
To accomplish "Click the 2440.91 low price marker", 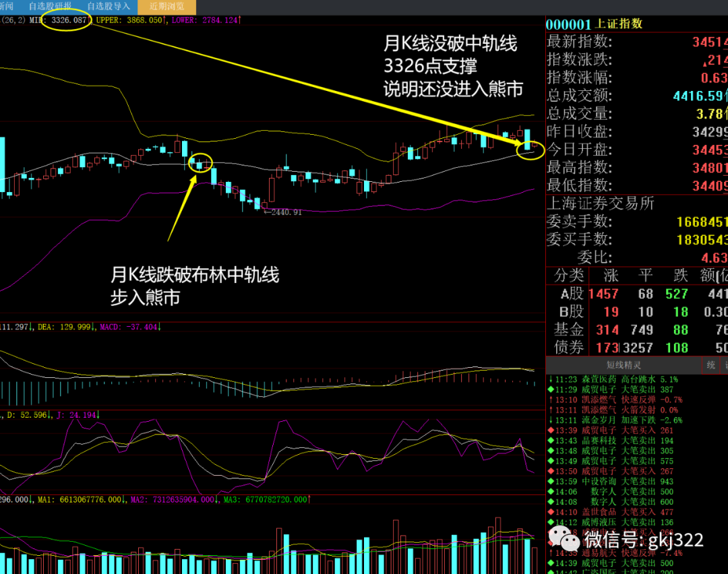I will (x=282, y=212).
